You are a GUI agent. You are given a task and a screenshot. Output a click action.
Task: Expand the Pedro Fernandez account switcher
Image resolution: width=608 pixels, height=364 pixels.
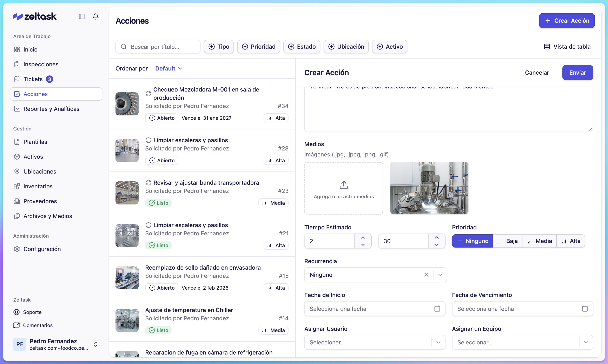point(96,344)
